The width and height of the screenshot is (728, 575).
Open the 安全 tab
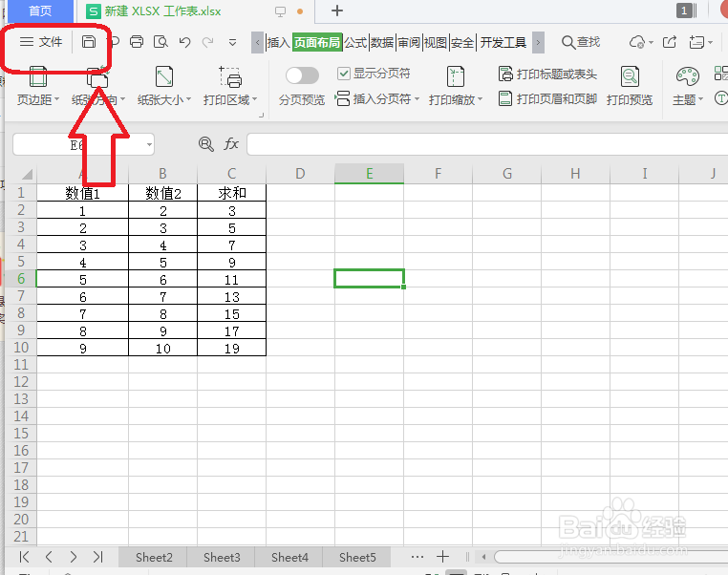click(x=462, y=43)
